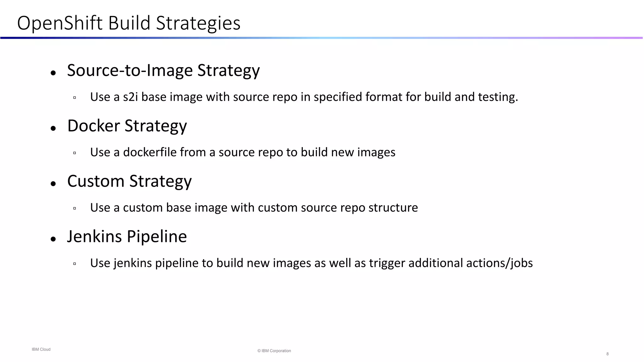Click the square sub-bullet before s2i text
The height and width of the screenshot is (362, 644).
pos(75,98)
